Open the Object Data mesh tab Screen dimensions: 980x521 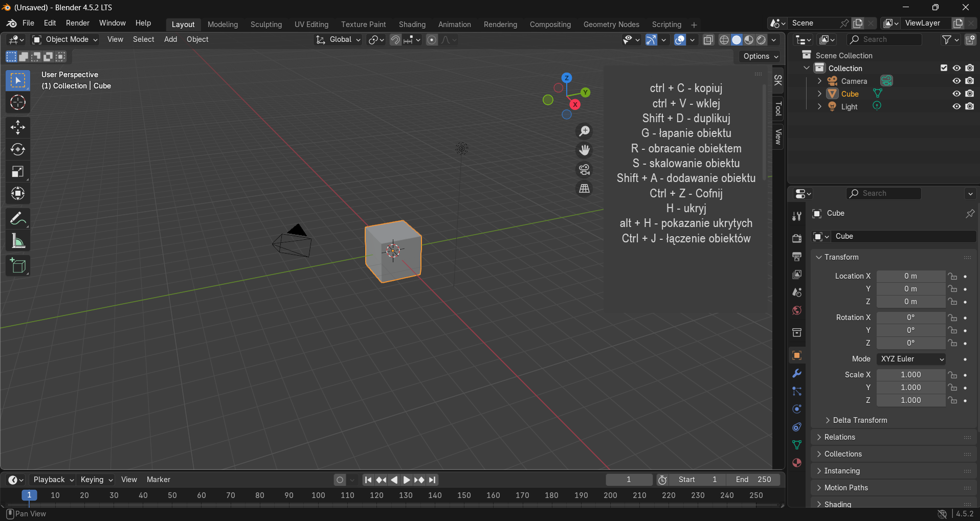pyautogui.click(x=797, y=445)
